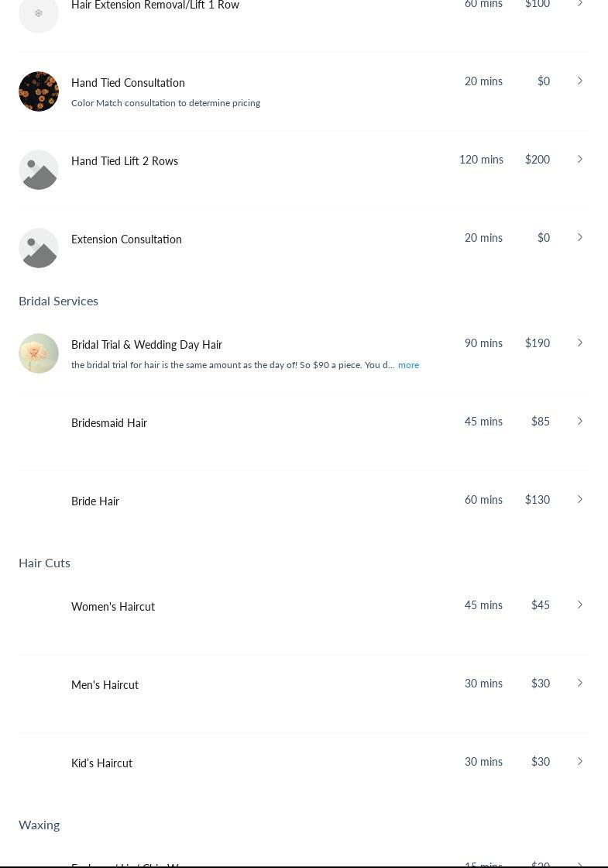Click the Kid's Haircut service title
608x868 pixels.
[x=101, y=763]
